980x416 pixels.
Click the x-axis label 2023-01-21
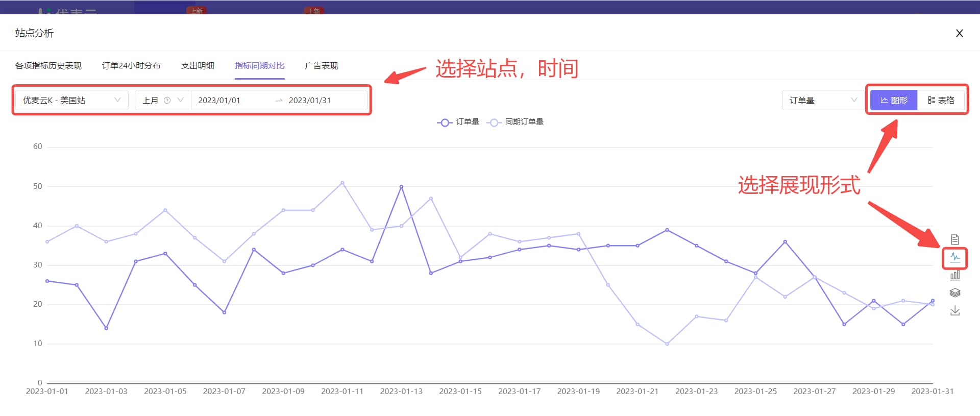click(638, 391)
